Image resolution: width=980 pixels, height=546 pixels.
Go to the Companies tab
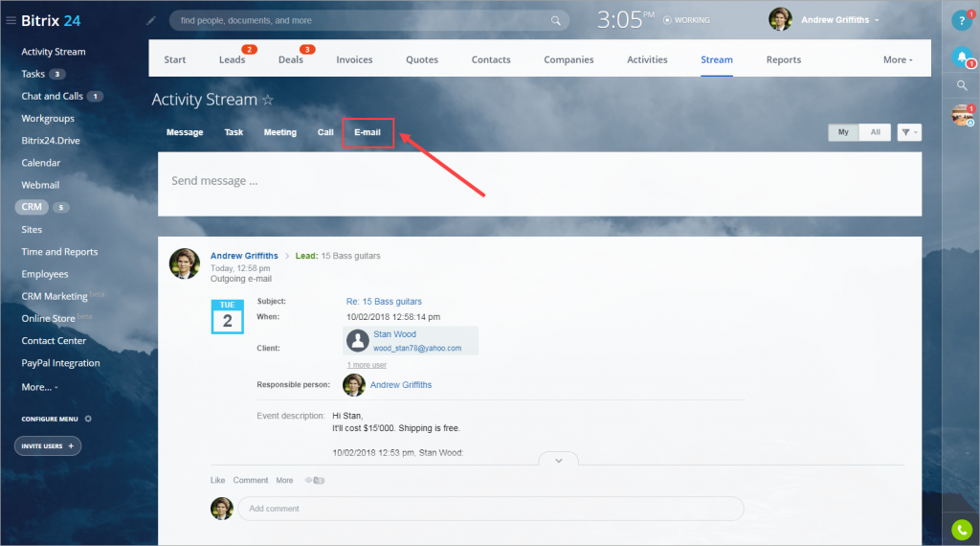click(x=568, y=60)
